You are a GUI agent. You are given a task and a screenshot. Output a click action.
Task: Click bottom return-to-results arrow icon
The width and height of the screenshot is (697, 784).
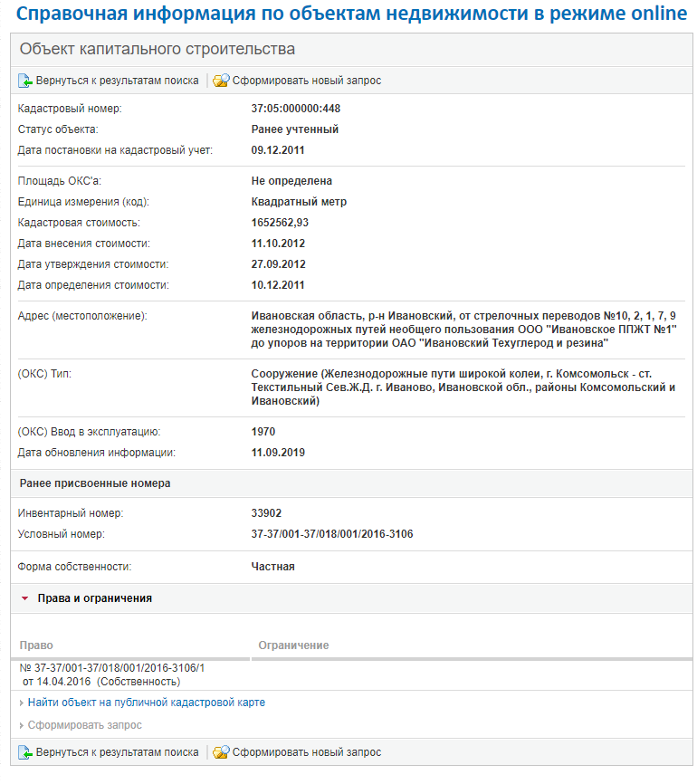(25, 752)
